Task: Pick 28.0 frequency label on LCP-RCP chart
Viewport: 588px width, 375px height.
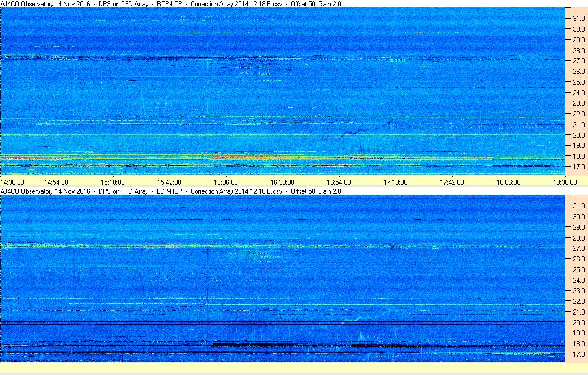Action: tap(578, 238)
